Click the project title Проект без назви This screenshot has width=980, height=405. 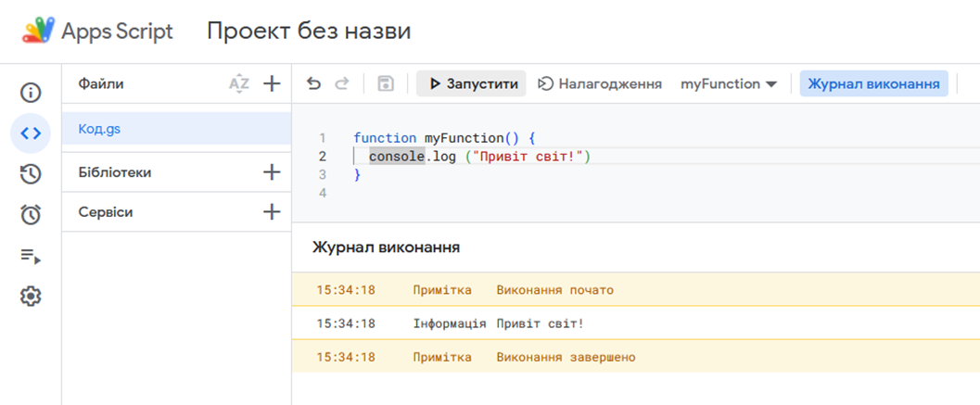click(x=309, y=32)
